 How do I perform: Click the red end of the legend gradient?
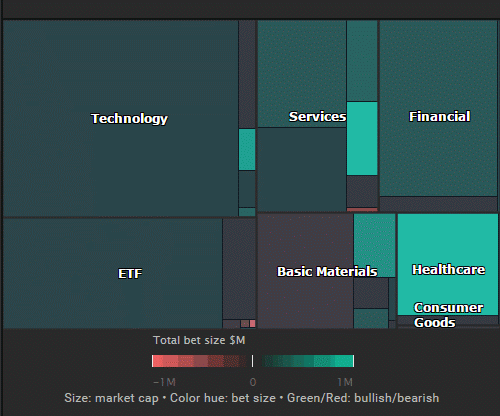tap(157, 361)
